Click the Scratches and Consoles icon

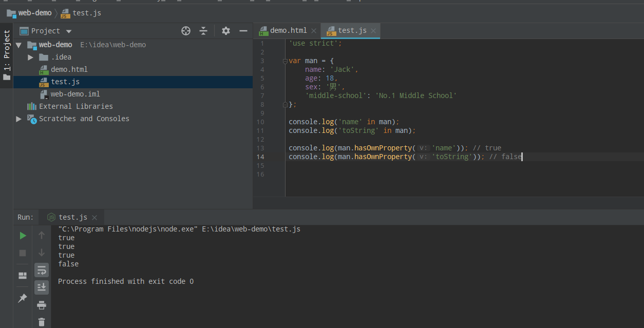click(x=32, y=119)
